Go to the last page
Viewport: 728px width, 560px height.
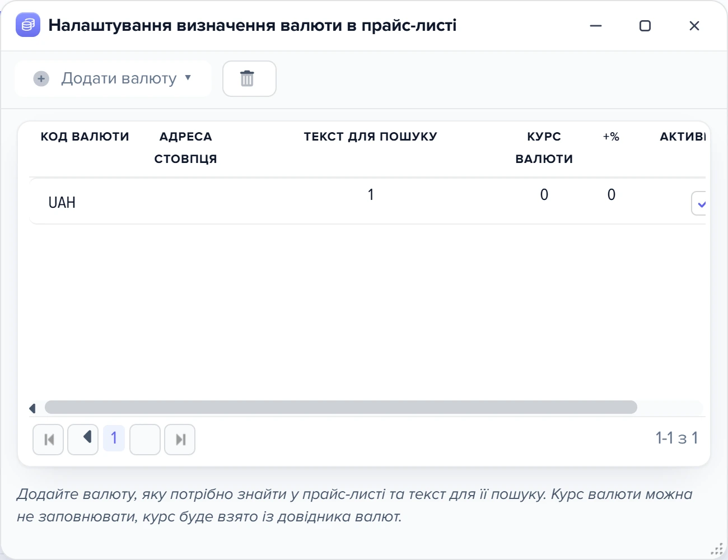(x=180, y=440)
